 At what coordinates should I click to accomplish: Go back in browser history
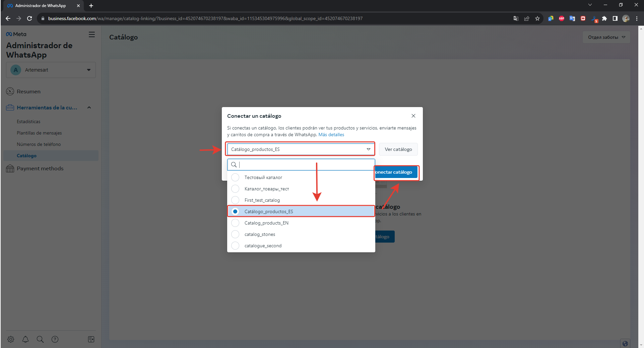8,18
